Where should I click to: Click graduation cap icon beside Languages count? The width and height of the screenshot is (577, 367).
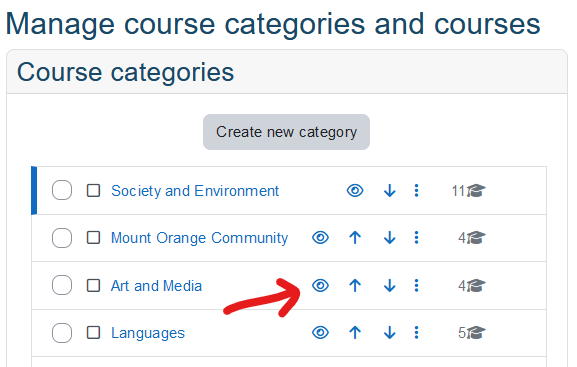[x=476, y=333]
